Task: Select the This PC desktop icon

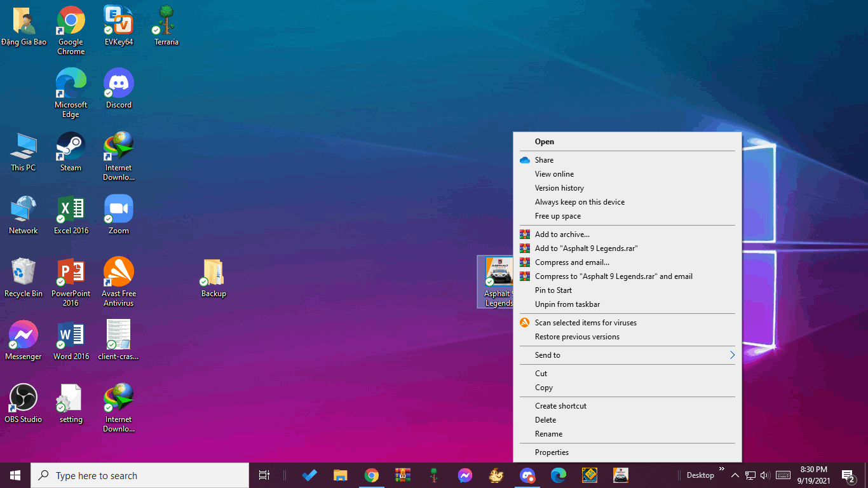Action: (x=24, y=152)
